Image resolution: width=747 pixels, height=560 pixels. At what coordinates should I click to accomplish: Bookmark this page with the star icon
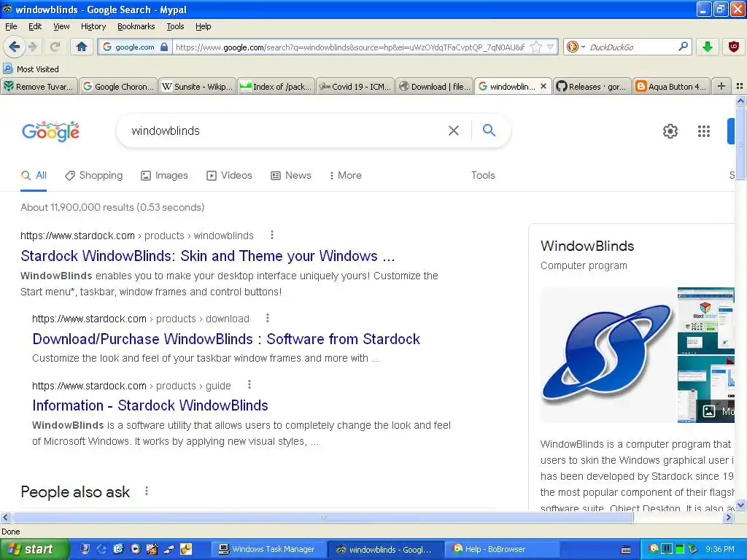point(536,47)
